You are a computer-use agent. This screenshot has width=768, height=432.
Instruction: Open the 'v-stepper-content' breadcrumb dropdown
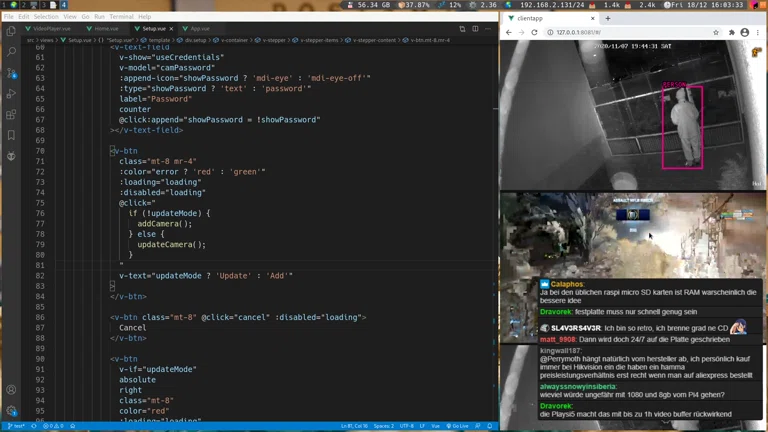point(371,40)
